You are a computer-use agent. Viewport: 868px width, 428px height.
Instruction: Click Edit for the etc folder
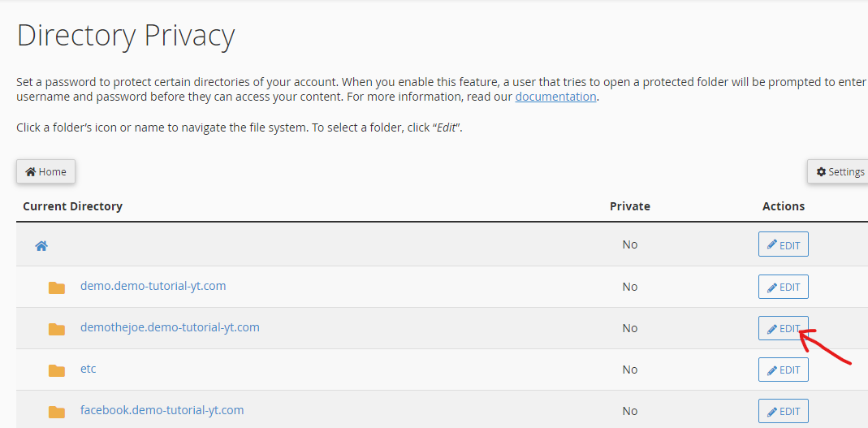[783, 370]
